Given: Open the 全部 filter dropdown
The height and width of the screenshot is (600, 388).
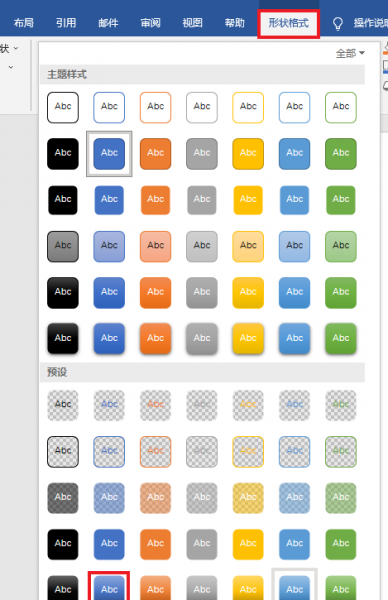Looking at the screenshot, I should 350,53.
